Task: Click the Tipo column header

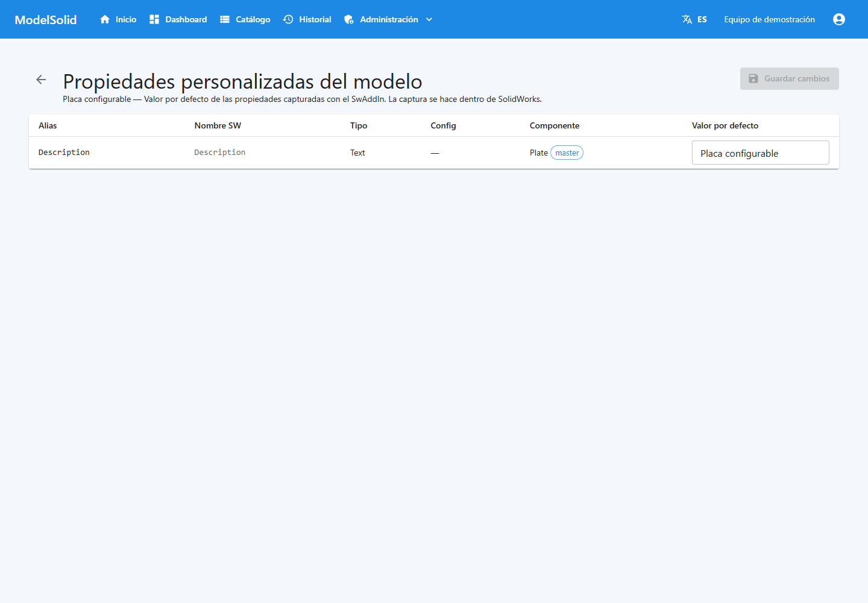Action: click(x=359, y=125)
